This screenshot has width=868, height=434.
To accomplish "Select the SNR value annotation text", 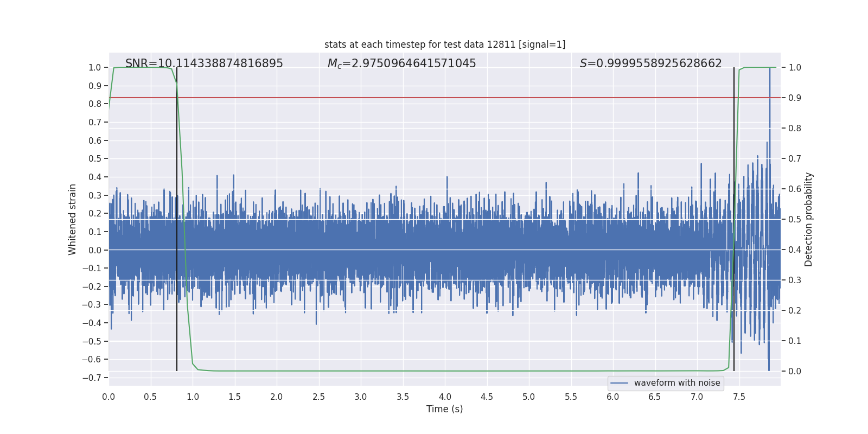I will point(204,63).
